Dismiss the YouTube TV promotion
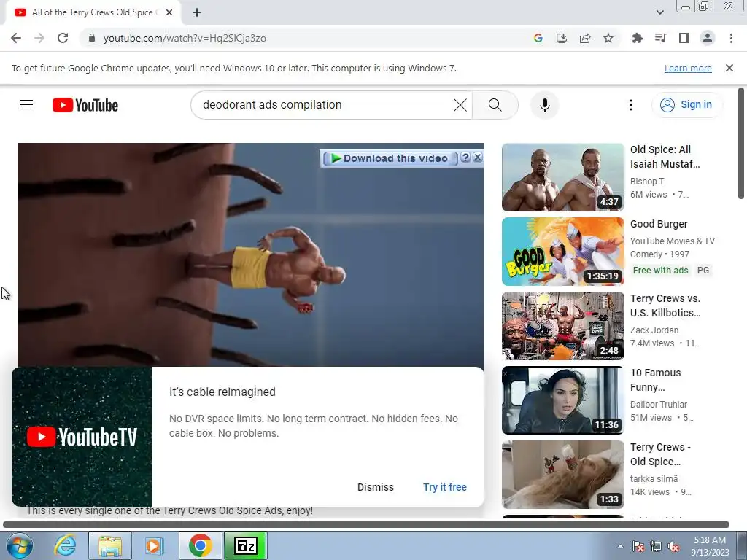 (376, 487)
